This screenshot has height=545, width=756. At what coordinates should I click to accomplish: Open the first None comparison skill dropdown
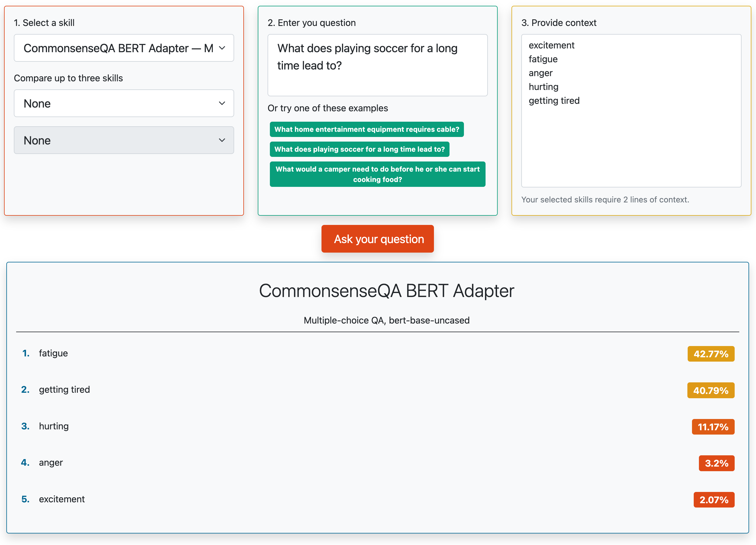click(124, 103)
